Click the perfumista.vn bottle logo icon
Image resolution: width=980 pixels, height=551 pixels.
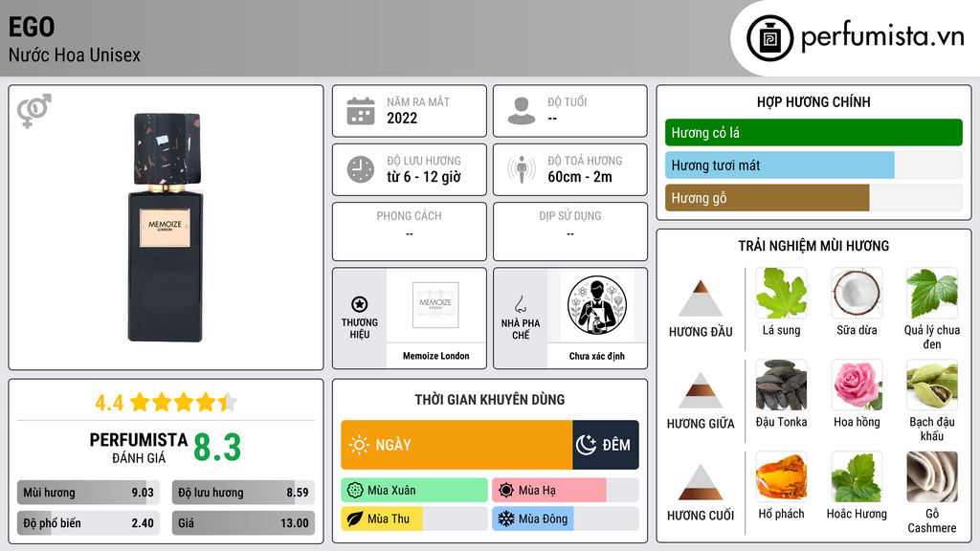[x=769, y=38]
